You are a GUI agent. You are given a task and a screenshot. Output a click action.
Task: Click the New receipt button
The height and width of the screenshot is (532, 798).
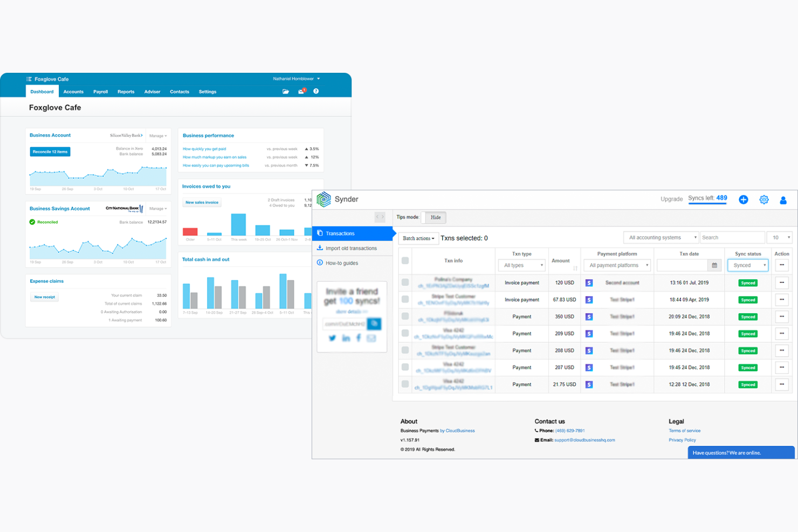pyautogui.click(x=45, y=297)
